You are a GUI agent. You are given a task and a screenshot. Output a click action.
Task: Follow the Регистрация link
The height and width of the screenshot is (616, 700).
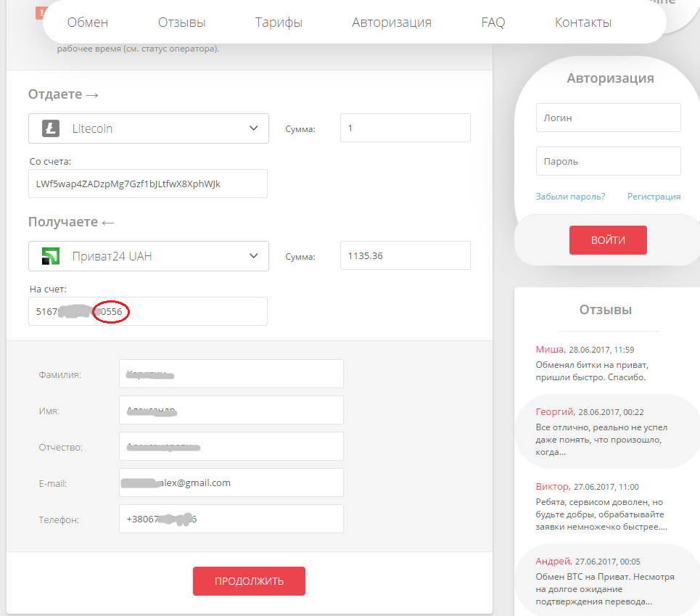(x=654, y=197)
